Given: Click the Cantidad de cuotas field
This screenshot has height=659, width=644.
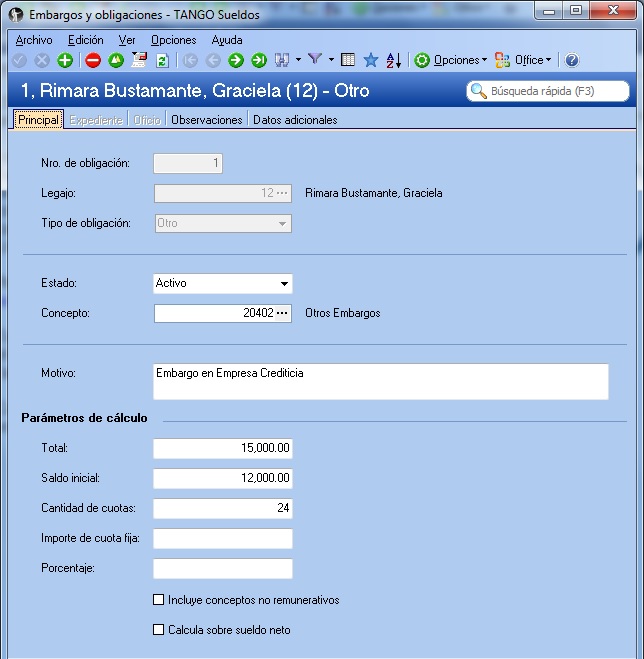Looking at the screenshot, I should tap(223, 509).
